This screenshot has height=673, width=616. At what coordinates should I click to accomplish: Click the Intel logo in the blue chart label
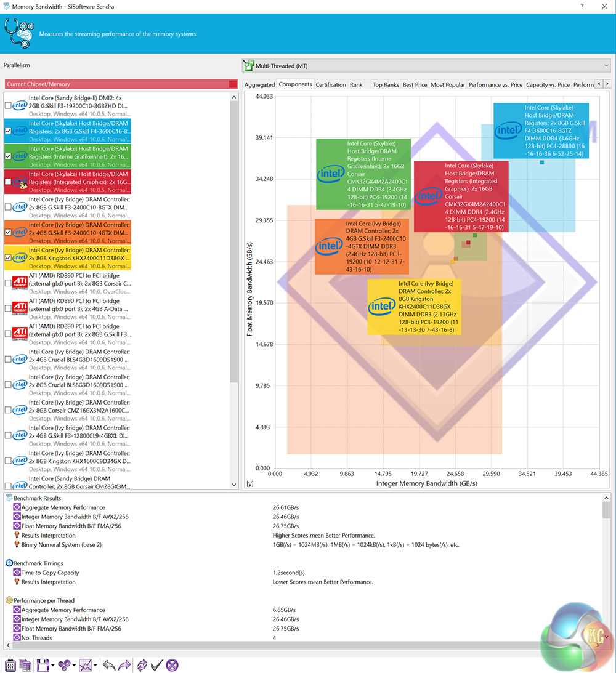[508, 131]
